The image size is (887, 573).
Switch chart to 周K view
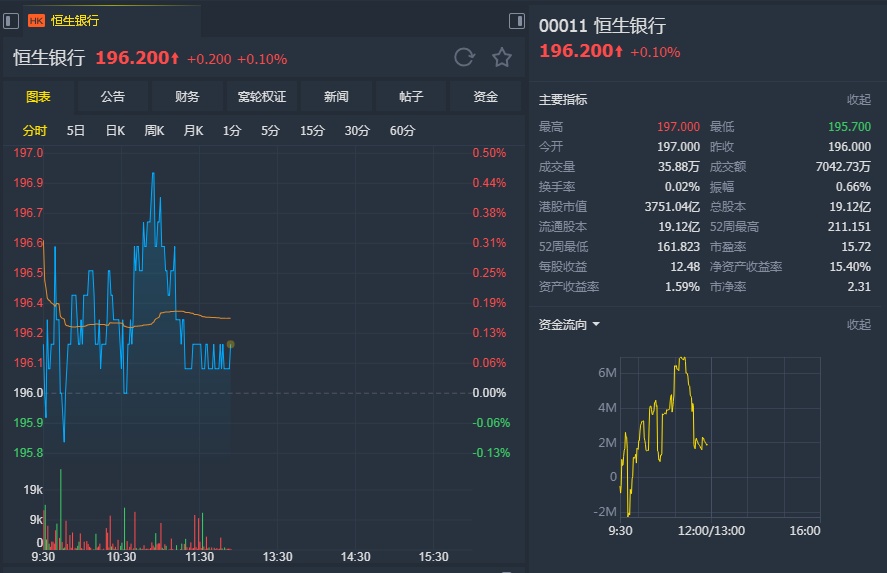pos(154,130)
